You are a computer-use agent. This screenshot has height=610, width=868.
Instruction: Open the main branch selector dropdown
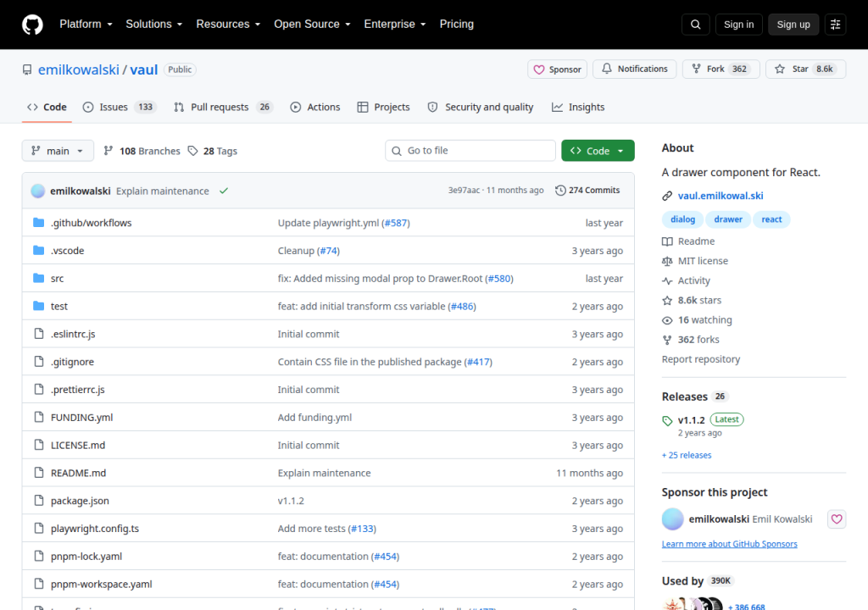(58, 151)
